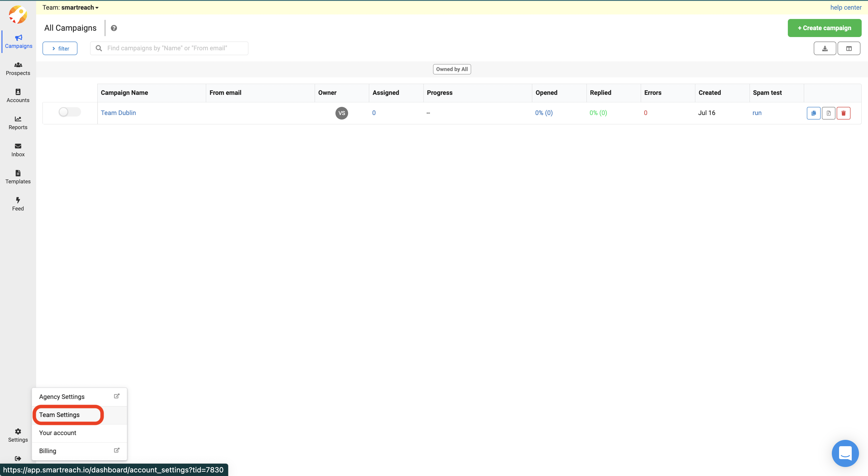The height and width of the screenshot is (476, 868).
Task: Click the column layout icon button
Action: click(849, 48)
